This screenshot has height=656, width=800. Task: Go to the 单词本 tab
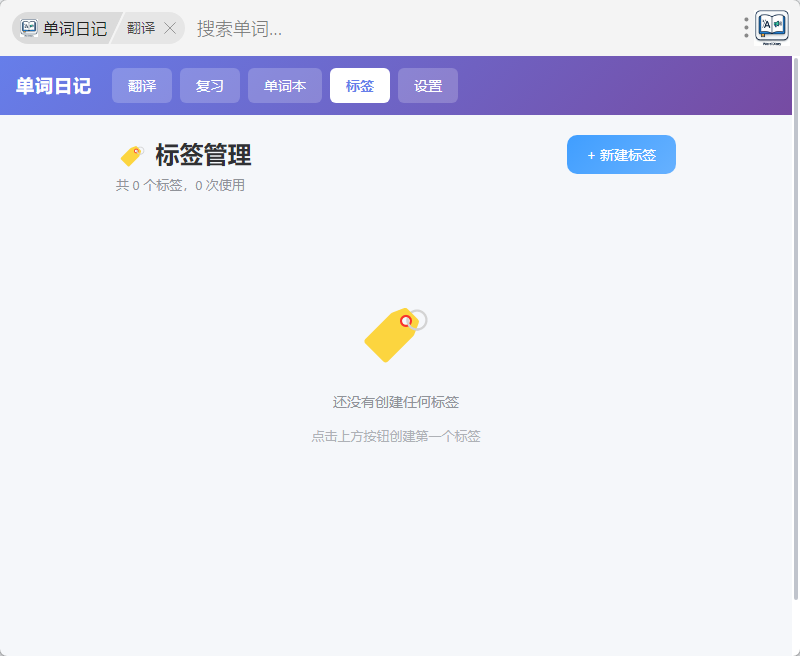tap(285, 86)
